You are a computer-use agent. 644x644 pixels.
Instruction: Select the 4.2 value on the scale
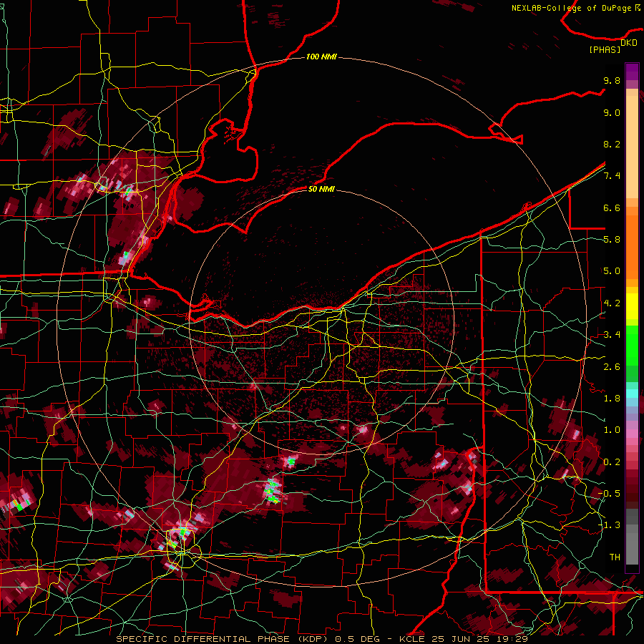pos(612,303)
